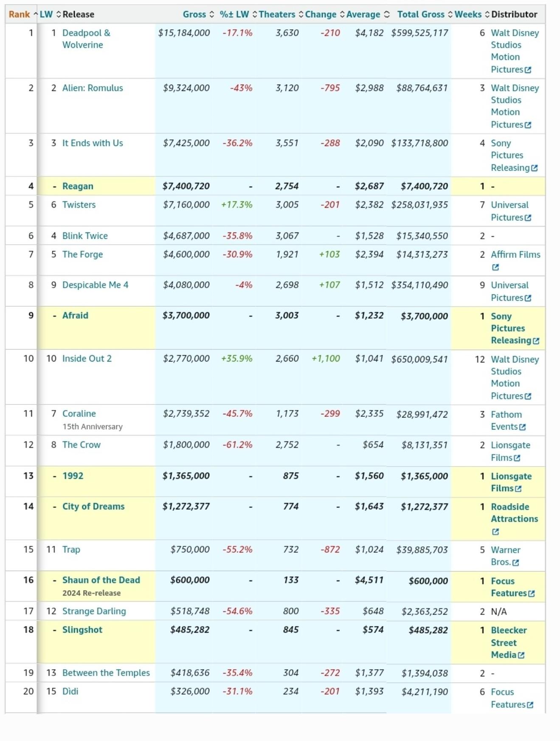Click Slingshot gross $485,282 cell
This screenshot has width=560, height=741.
click(190, 630)
